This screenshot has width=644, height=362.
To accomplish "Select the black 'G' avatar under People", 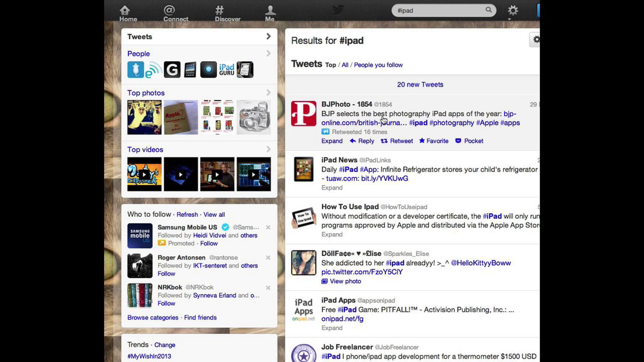I will pyautogui.click(x=172, y=70).
